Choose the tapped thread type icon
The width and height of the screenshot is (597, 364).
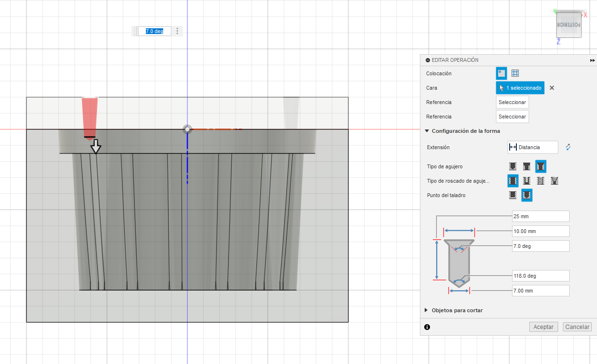540,181
